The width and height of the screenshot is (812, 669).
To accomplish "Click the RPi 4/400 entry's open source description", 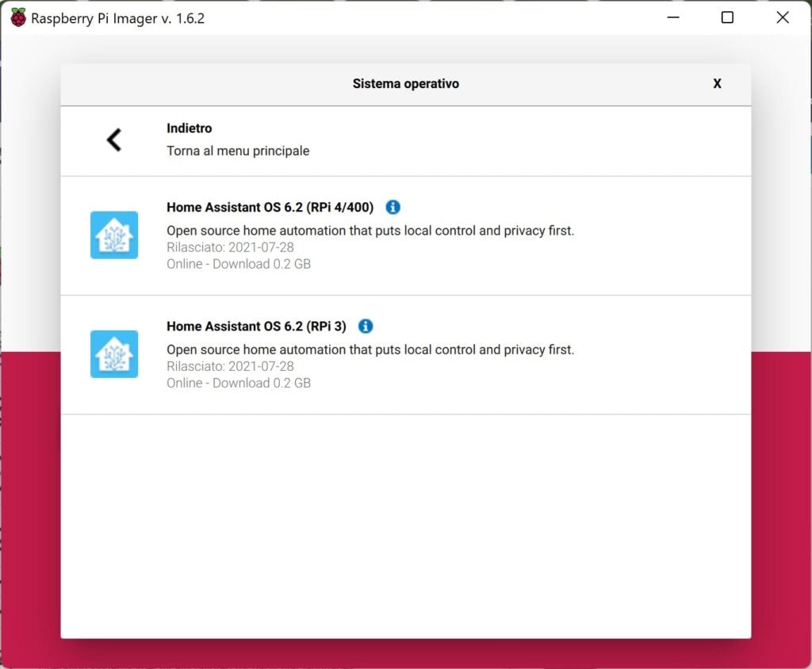I will (370, 231).
